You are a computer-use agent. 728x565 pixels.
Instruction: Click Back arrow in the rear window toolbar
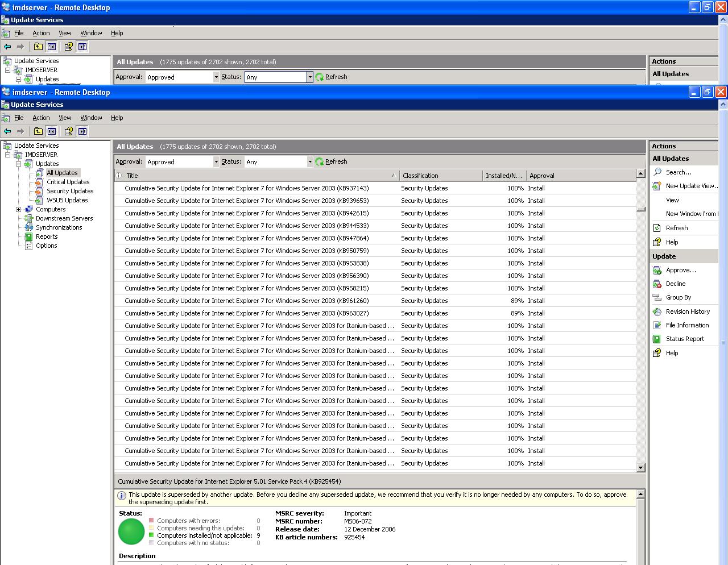(x=7, y=47)
